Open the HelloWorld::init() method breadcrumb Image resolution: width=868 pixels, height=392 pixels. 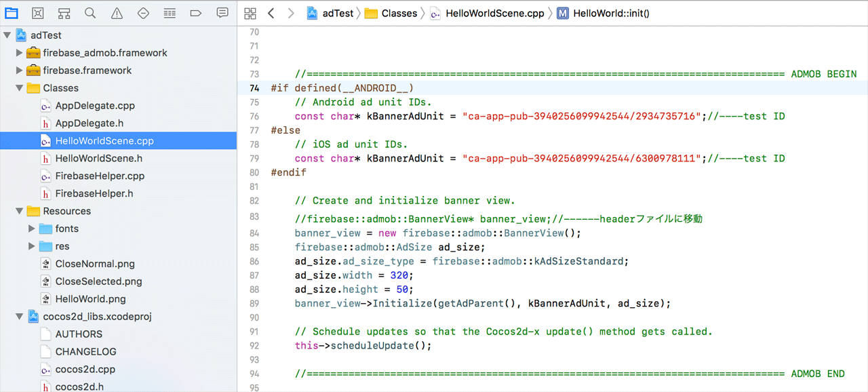(x=604, y=13)
